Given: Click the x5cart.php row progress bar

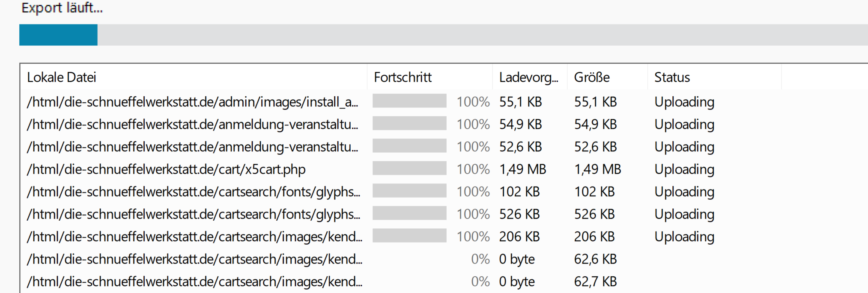Looking at the screenshot, I should [x=409, y=169].
